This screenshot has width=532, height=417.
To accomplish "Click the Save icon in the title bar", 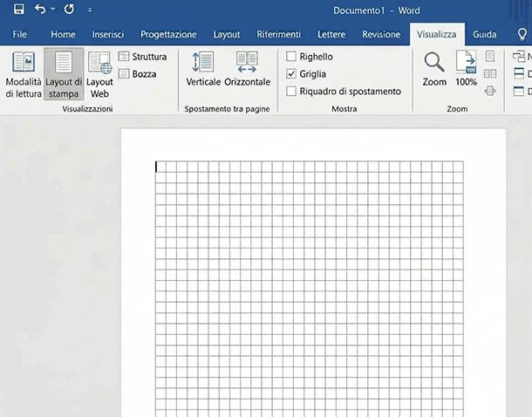I will tap(19, 10).
